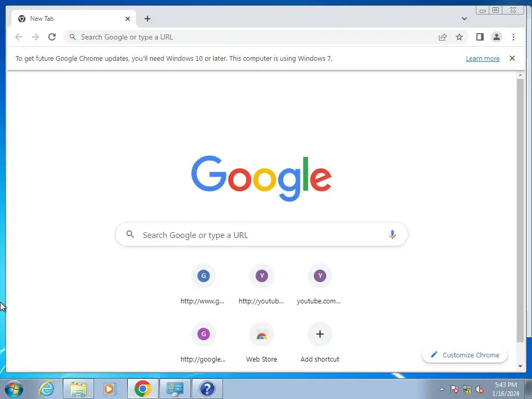The image size is (532, 399).
Task: Open the profile avatar menu
Action: click(x=496, y=37)
